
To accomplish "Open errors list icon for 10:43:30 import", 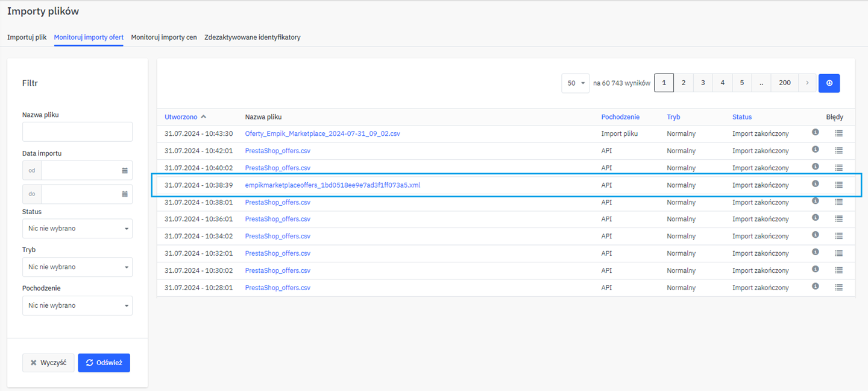I will click(x=838, y=133).
